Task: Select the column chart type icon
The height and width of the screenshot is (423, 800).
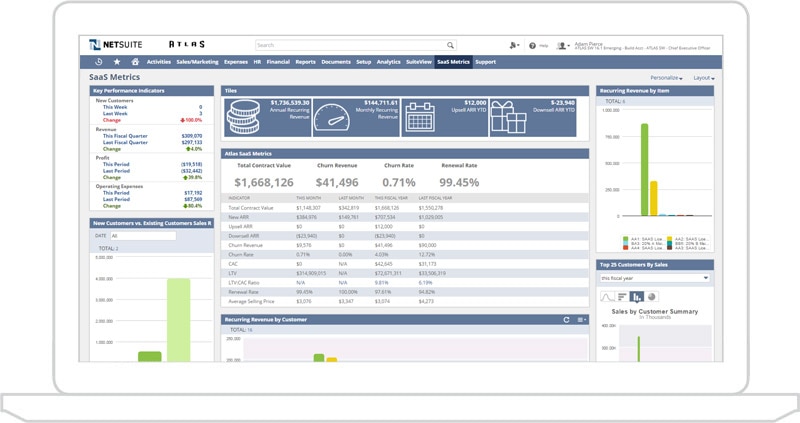Action: (637, 296)
